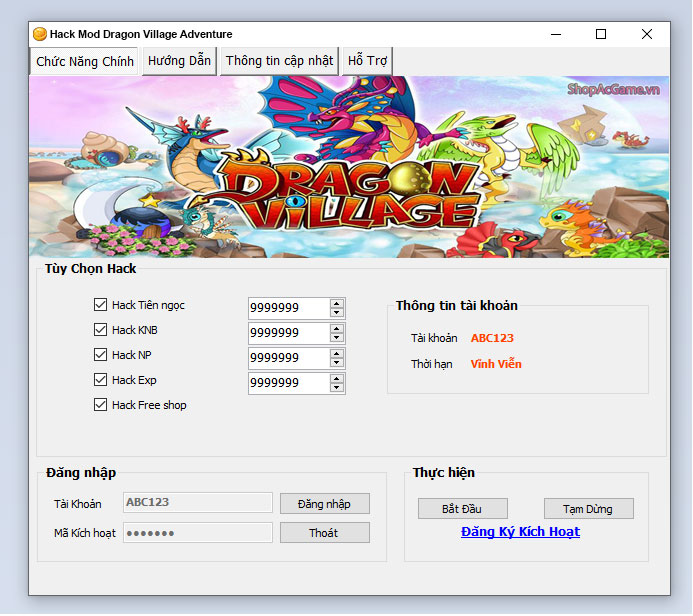
Task: Decrease the Hack Tiên ngọc value with down arrow
Action: (337, 312)
